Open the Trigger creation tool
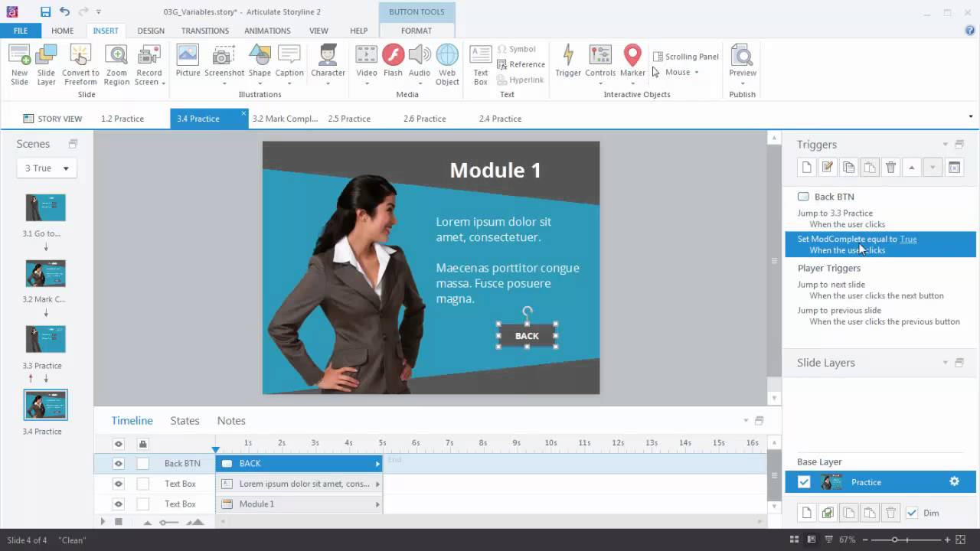 567,61
